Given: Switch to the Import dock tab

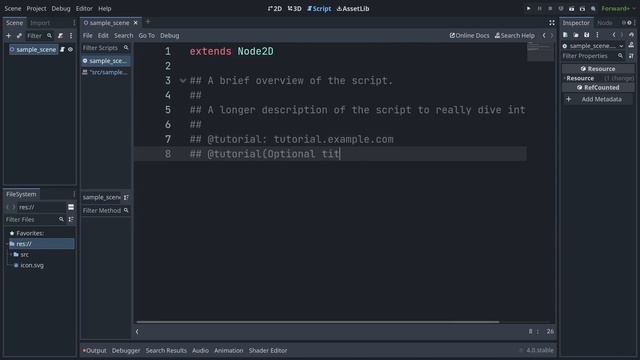Looking at the screenshot, I should tap(40, 23).
